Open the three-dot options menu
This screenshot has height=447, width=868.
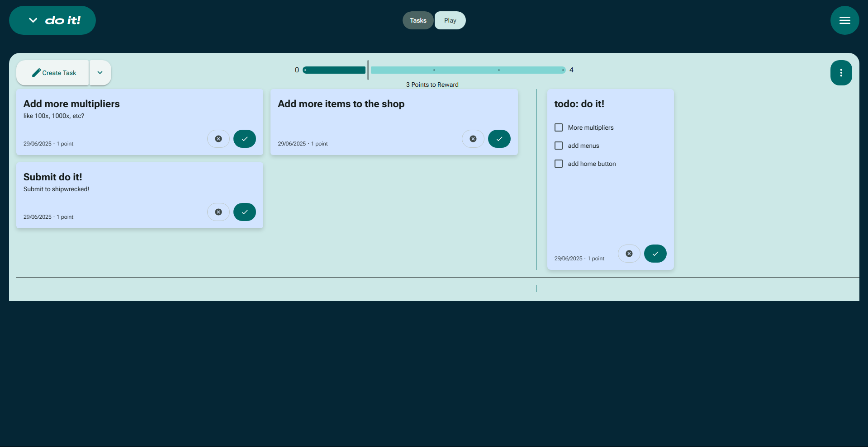tap(841, 73)
